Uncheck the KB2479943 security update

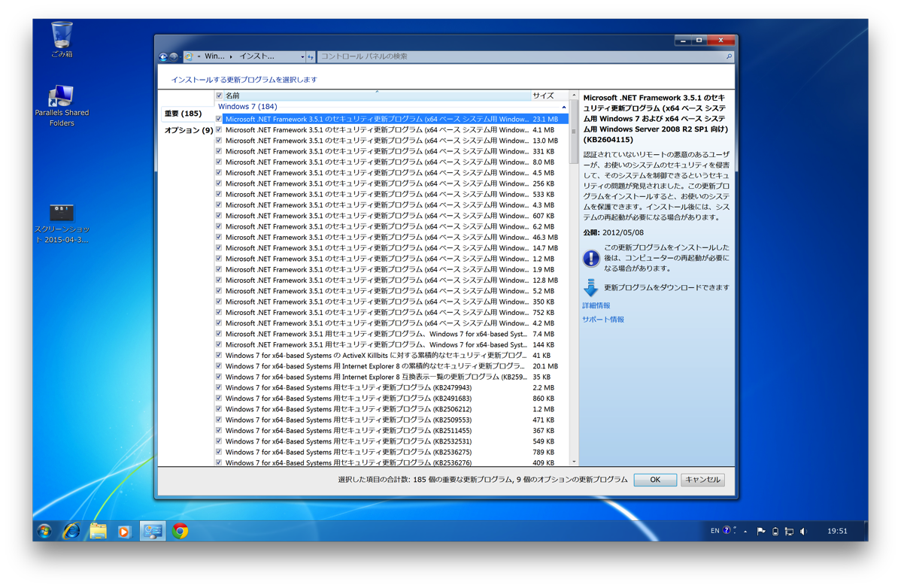click(218, 387)
